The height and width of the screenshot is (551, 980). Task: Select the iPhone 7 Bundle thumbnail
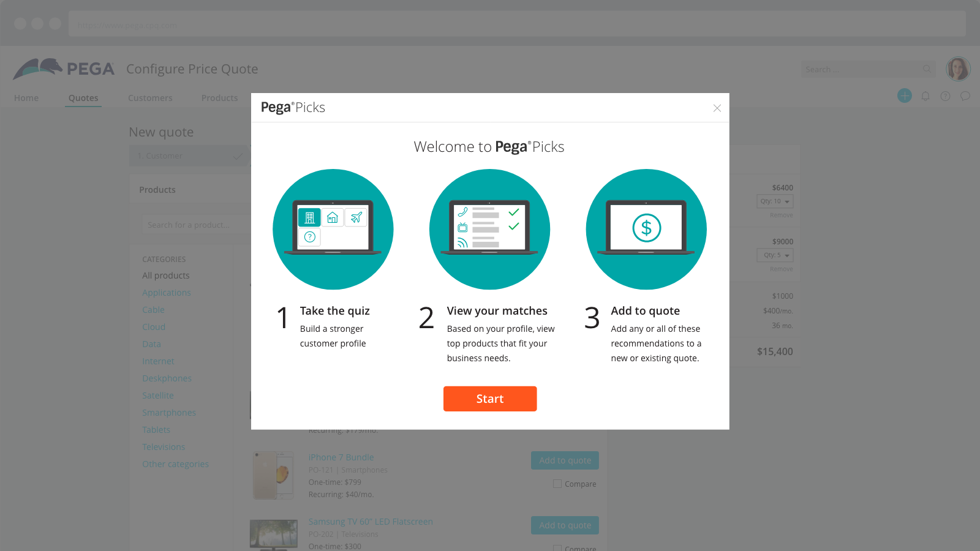click(273, 475)
